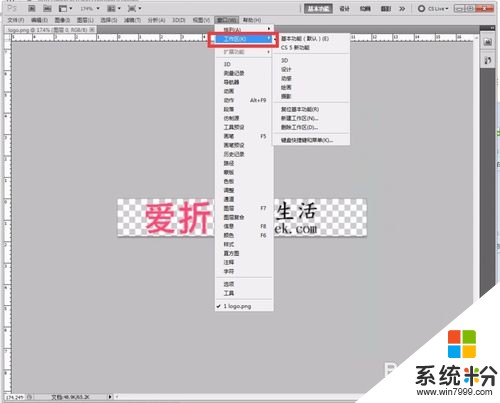Open Mini Bridge from the application bar
Screen dimensions: 500x403
48,8
